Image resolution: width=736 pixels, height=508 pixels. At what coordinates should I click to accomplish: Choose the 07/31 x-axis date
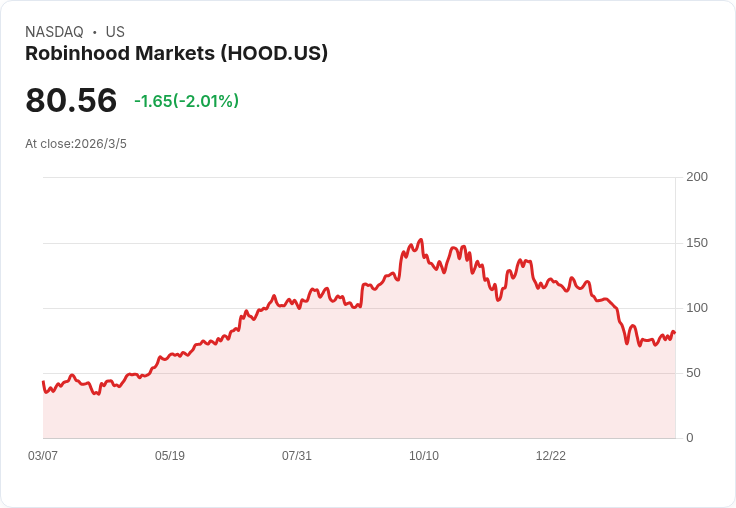pyautogui.click(x=297, y=456)
